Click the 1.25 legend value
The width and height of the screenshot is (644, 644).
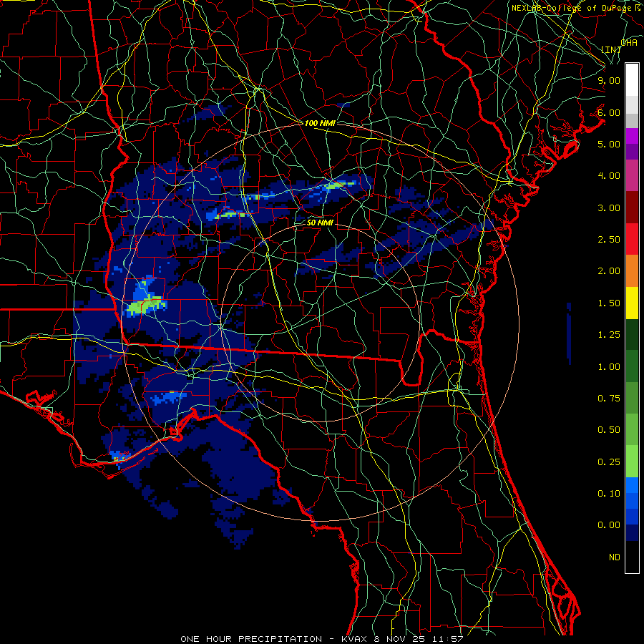(609, 335)
